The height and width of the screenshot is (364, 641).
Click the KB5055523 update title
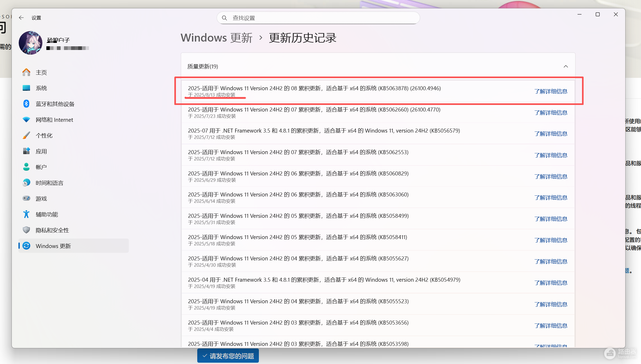pos(298,301)
